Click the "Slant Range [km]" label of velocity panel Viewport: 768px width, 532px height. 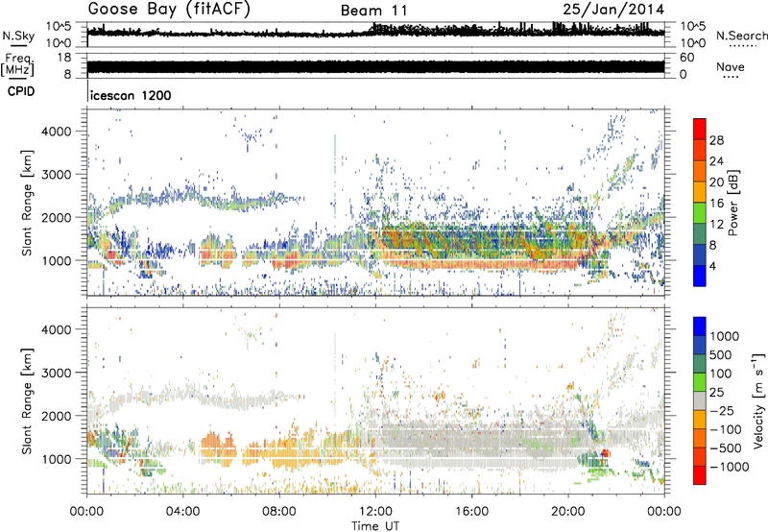pos(27,400)
